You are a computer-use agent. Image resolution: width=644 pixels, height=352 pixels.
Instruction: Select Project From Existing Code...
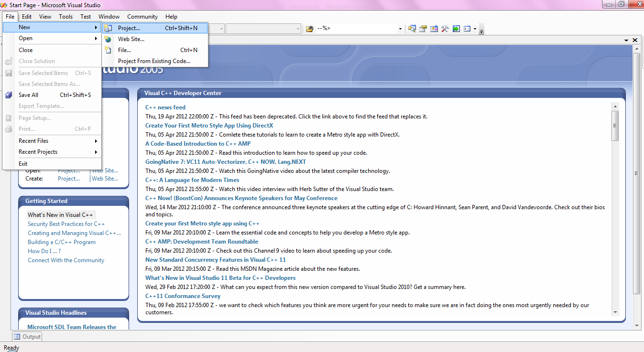(x=155, y=61)
